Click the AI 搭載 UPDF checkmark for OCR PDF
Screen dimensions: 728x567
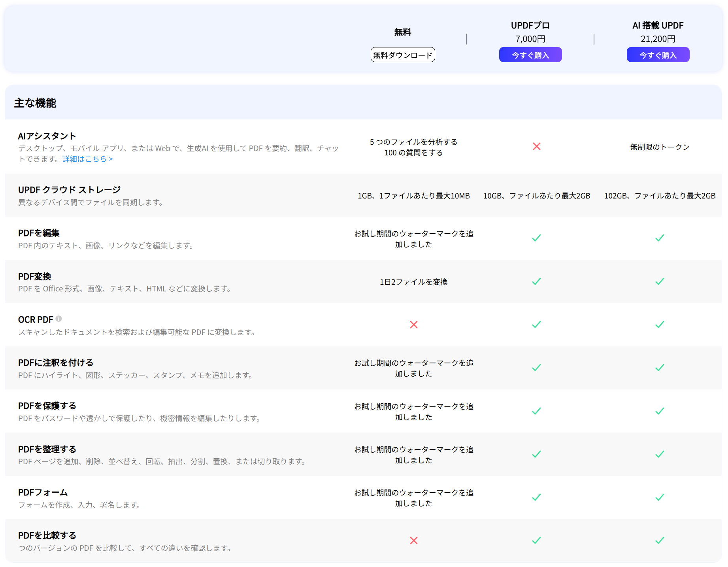pyautogui.click(x=660, y=325)
